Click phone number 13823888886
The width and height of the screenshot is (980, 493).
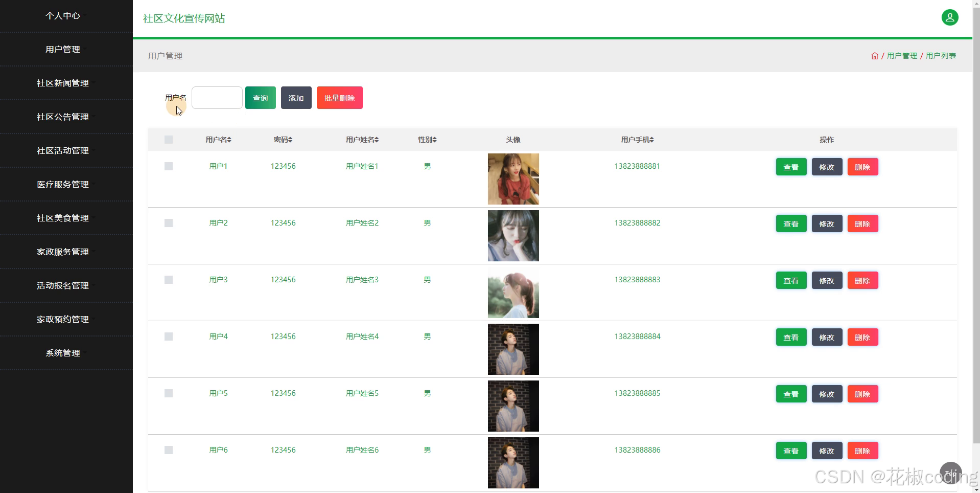point(637,450)
